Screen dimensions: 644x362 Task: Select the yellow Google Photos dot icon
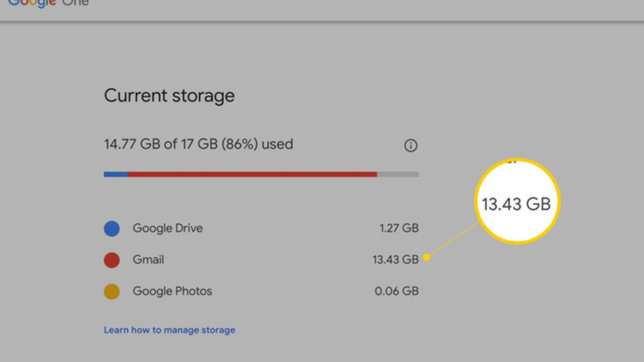112,292
